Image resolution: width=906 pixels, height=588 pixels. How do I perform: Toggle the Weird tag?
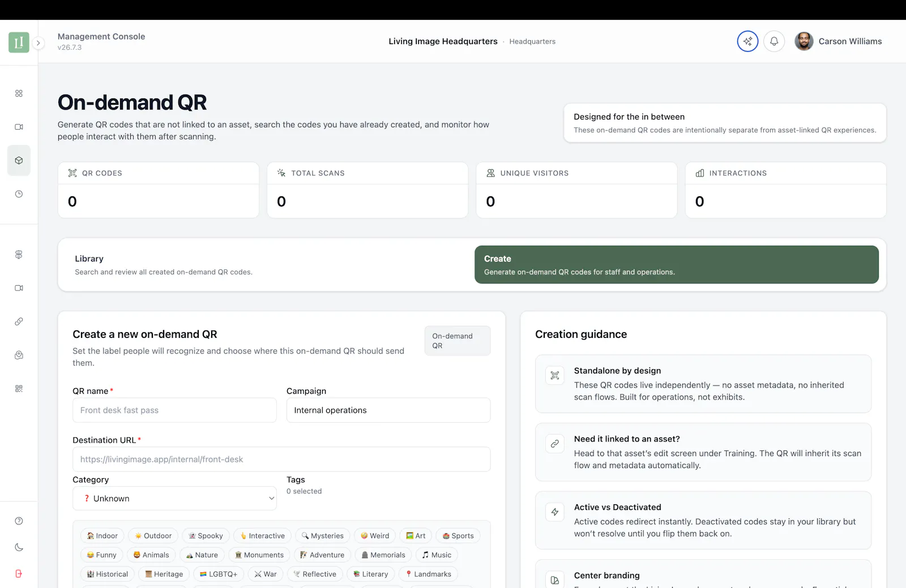375,536
